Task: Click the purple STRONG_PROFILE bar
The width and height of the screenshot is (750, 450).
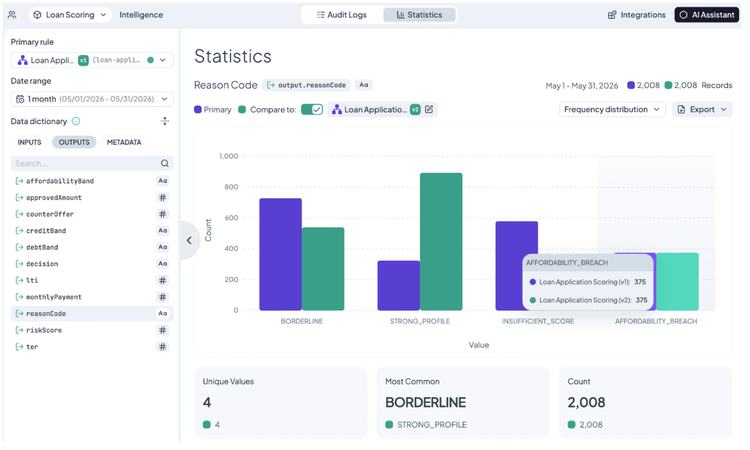Action: [399, 286]
